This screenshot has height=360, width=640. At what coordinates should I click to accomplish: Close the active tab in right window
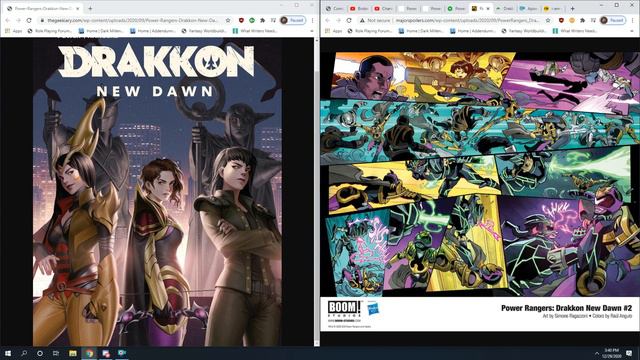pos(488,8)
